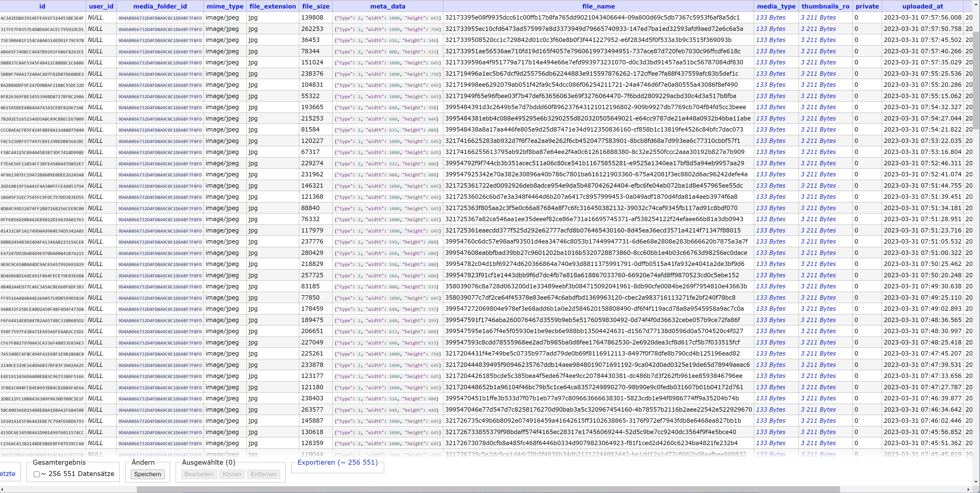980x493 pixels.
Task: Select id cell AC342ED863914EFEA91F5244538E3E4F
Action: click(x=42, y=18)
